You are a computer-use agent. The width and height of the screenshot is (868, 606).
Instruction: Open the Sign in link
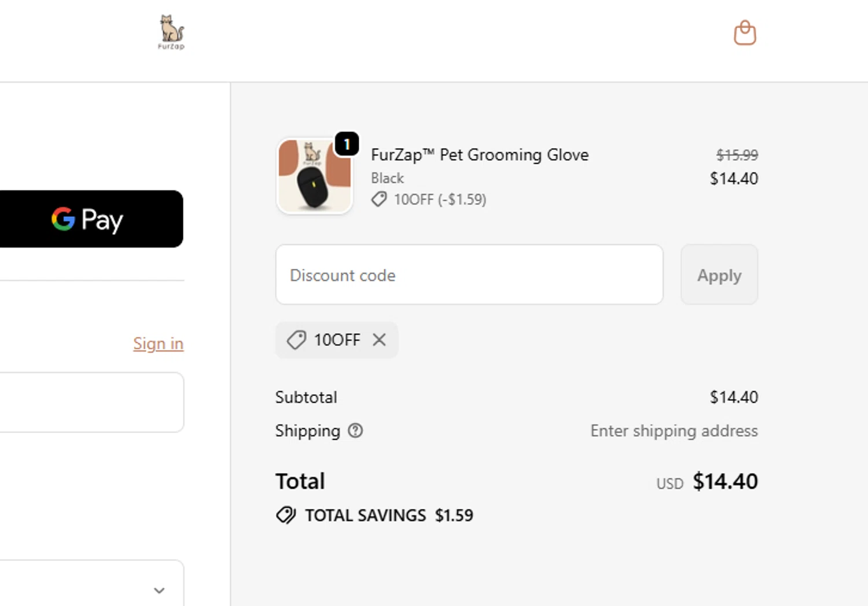pyautogui.click(x=158, y=343)
